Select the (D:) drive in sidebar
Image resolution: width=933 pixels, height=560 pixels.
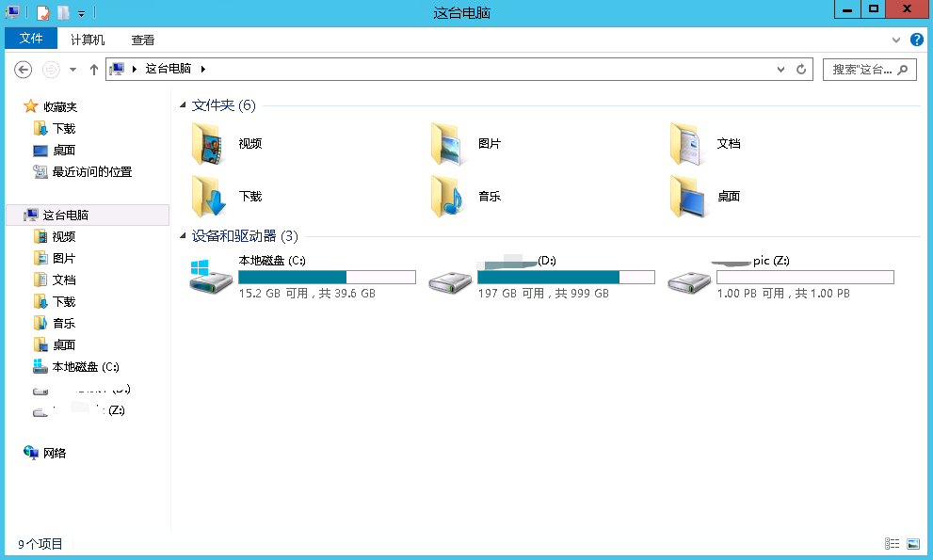82,390
